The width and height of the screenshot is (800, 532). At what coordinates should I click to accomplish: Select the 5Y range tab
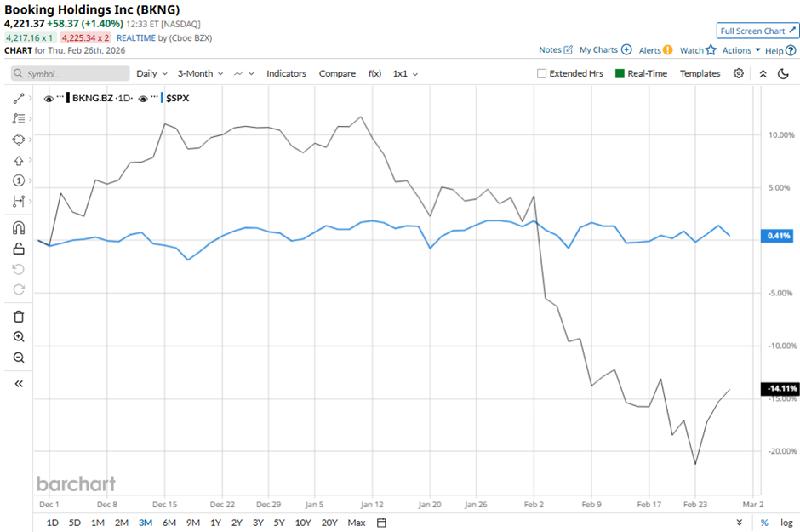click(279, 523)
